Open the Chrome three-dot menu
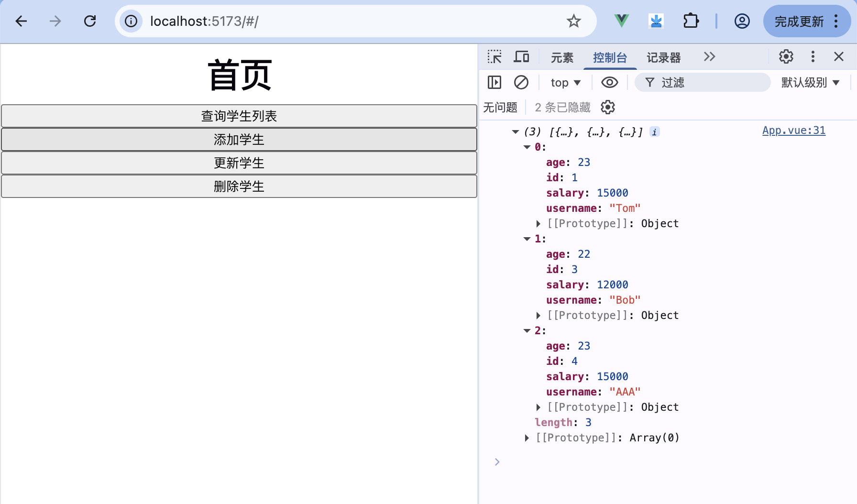The height and width of the screenshot is (504, 857). 836,21
